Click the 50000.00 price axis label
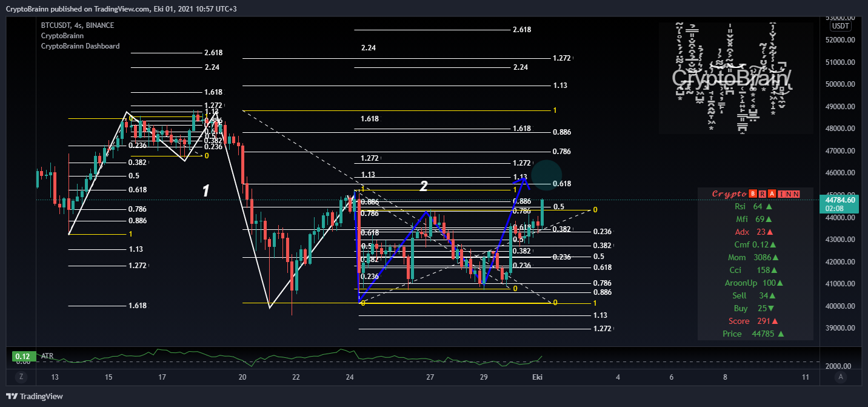 pos(840,84)
